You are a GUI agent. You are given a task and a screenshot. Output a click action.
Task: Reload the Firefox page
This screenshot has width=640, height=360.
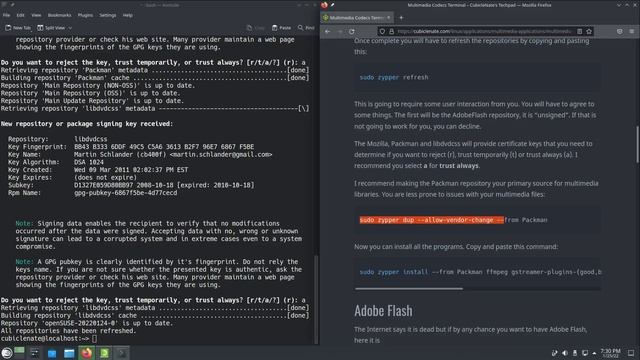point(352,31)
